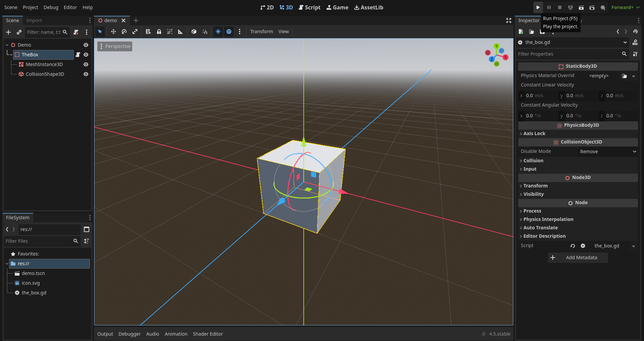Switch to the Import tab

34,20
